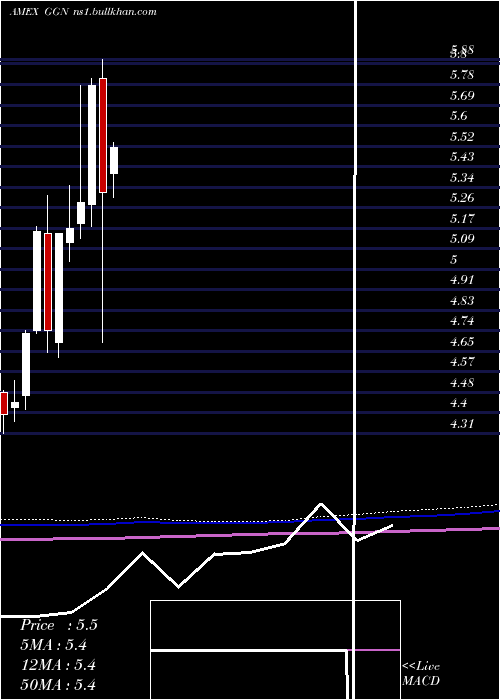This screenshot has width=500, height=700.
Task: Click the last white candle beside 5.43 level
Action: click(114, 161)
